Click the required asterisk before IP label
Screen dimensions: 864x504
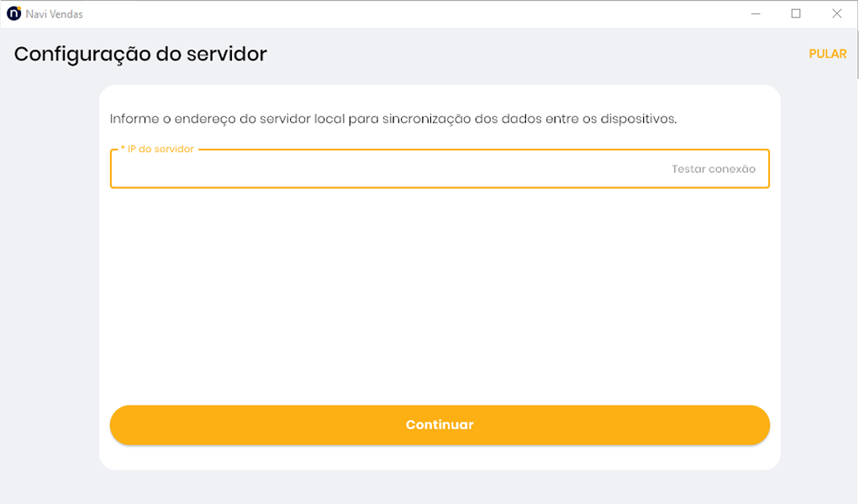[123, 150]
